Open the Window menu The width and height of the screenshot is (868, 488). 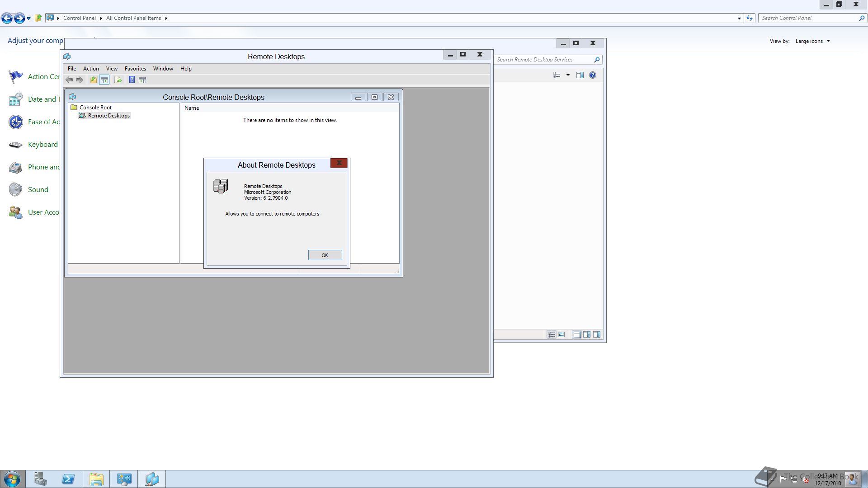coord(163,69)
